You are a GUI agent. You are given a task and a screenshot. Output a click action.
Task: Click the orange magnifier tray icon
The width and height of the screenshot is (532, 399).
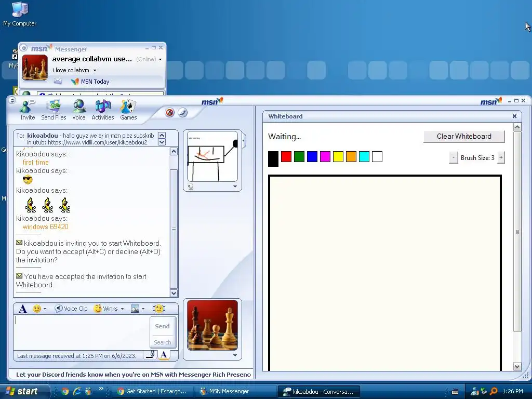[x=494, y=391]
